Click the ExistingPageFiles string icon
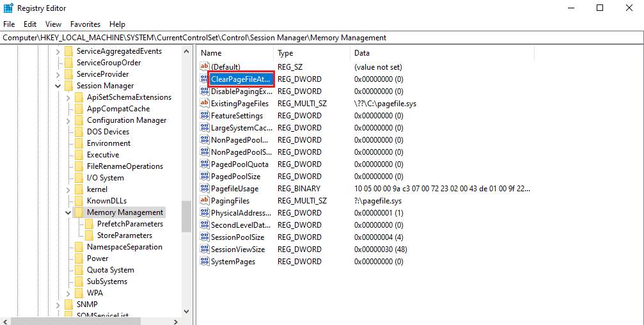Viewport: 644px width, 325px height. [x=204, y=103]
